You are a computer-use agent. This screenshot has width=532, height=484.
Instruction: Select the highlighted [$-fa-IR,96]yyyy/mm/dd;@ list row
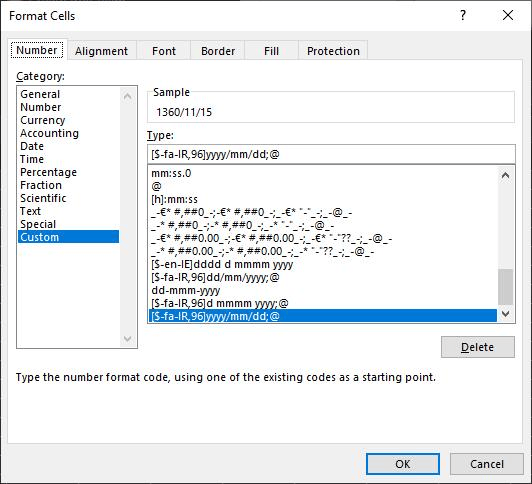323,316
